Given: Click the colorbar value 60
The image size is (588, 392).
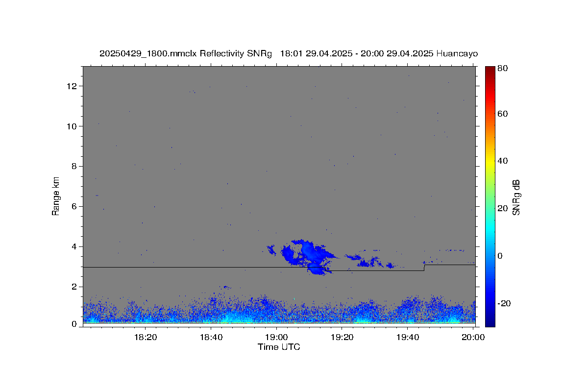Looking at the screenshot, I should [x=503, y=114].
